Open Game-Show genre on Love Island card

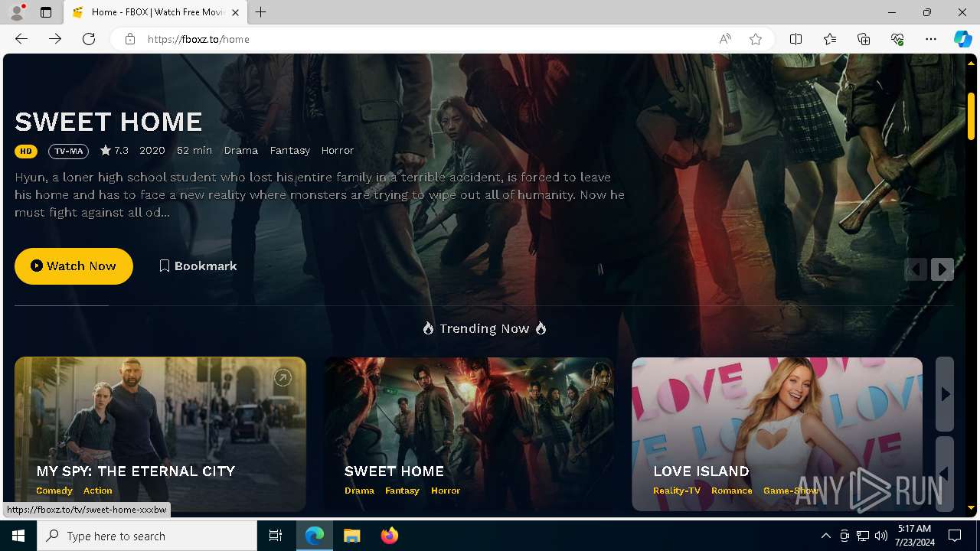click(791, 491)
